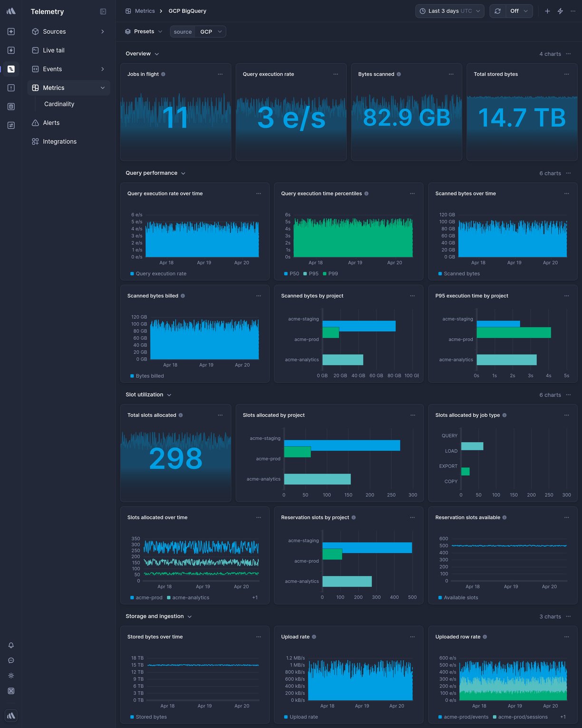Open keyboard shortcuts via the grid icon bottom left
This screenshot has height=728, width=582.
[x=10, y=691]
